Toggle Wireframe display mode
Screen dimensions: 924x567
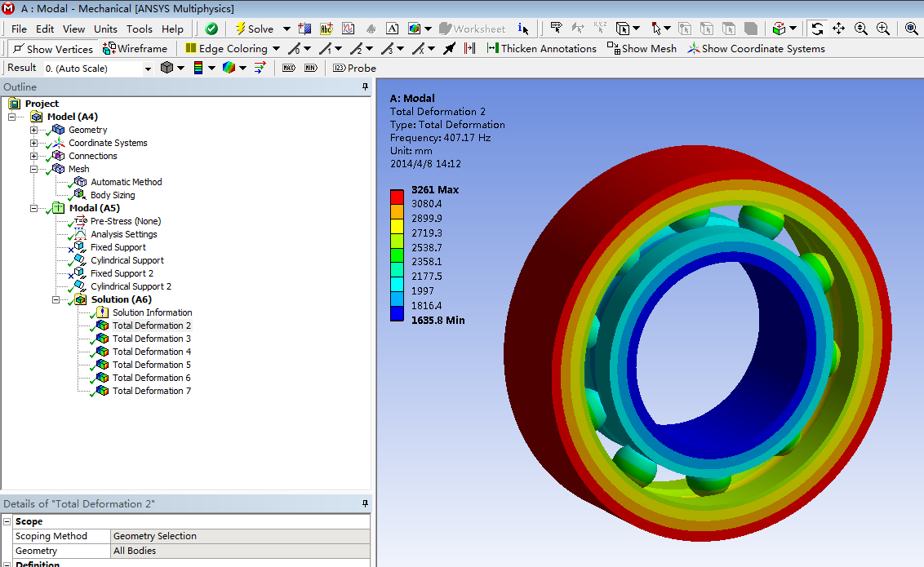click(x=135, y=49)
